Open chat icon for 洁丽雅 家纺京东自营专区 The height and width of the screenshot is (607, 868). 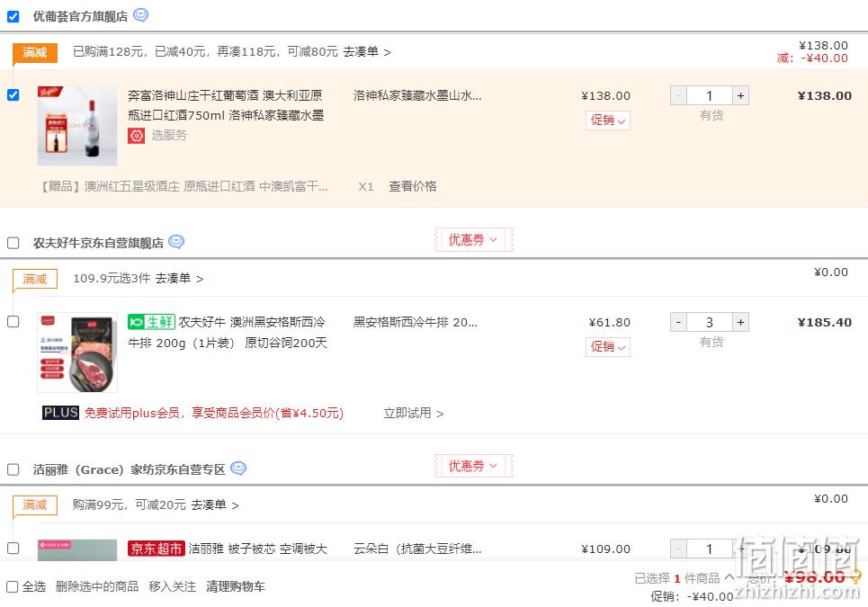(238, 469)
